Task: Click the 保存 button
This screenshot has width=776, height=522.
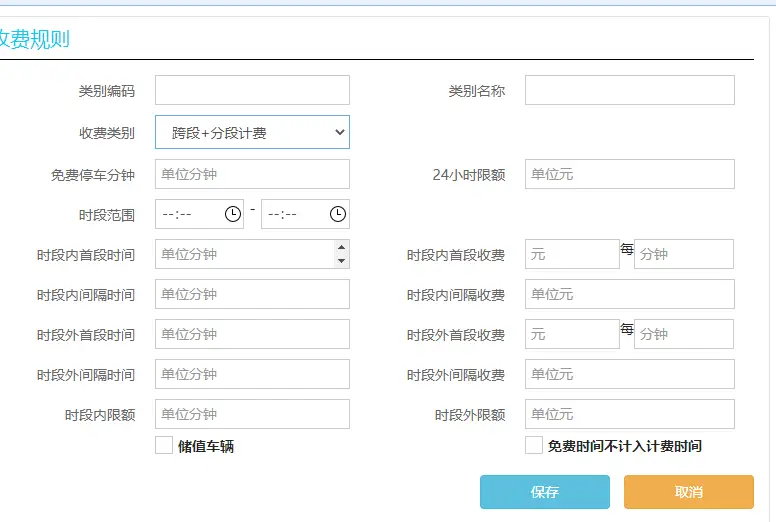Action: click(x=544, y=492)
